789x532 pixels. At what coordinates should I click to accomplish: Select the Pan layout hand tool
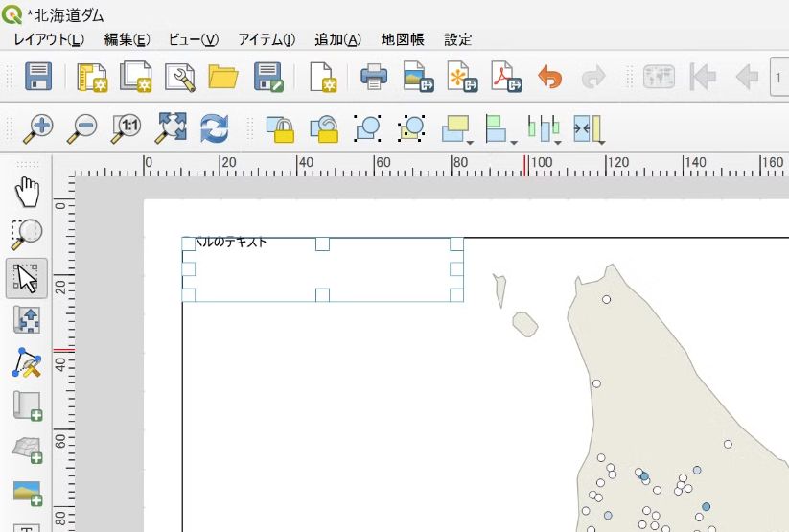(x=27, y=193)
